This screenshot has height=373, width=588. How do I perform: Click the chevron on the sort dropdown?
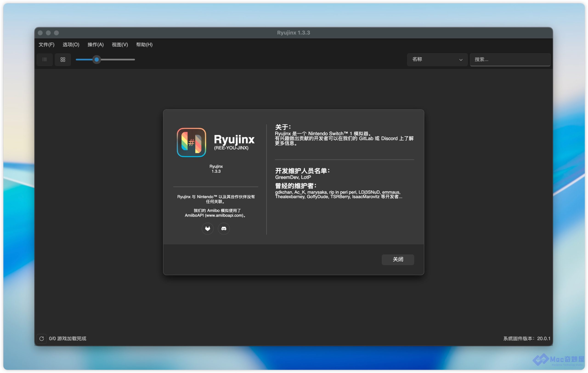click(x=461, y=60)
